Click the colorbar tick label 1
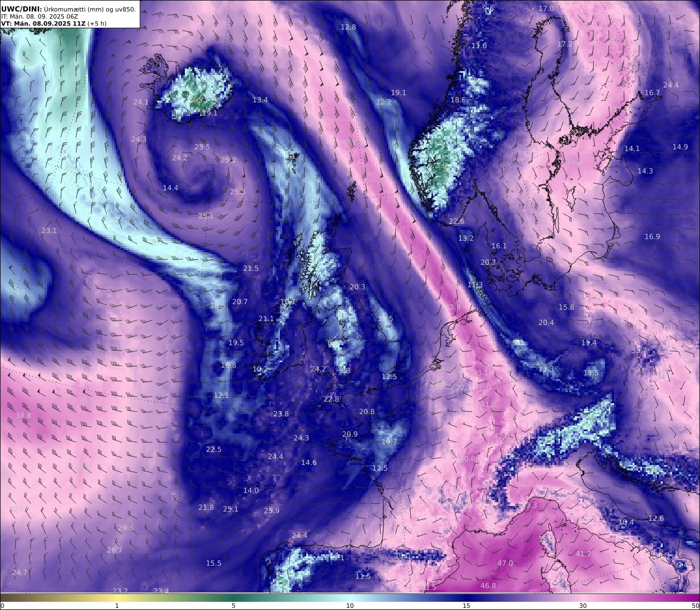The height and width of the screenshot is (610, 700). pyautogui.click(x=117, y=606)
